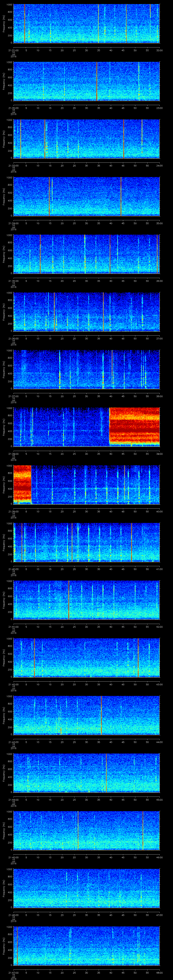Select the spectrogram panel starting at 21:36:00
This screenshot has width=173, height=980.
[86, 312]
